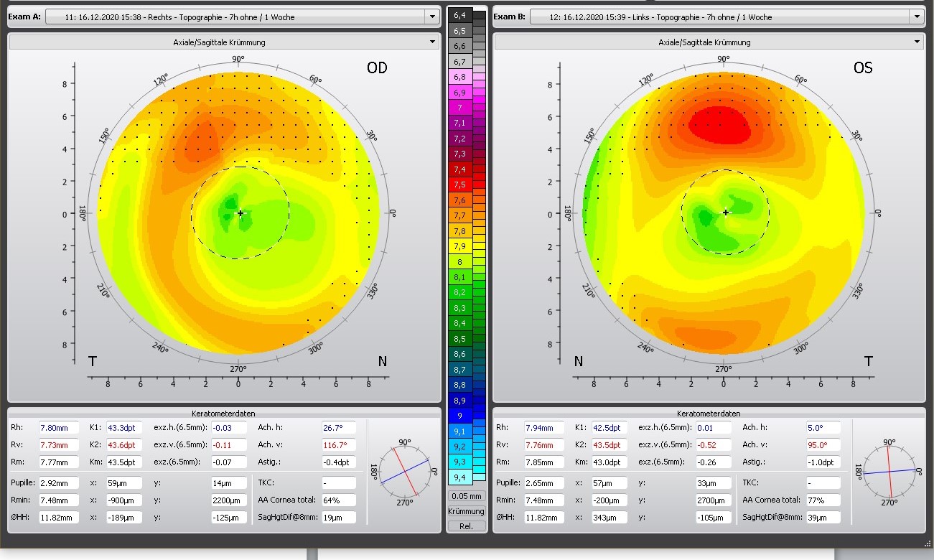Select the 7,5 red color scale swatch

(x=459, y=185)
